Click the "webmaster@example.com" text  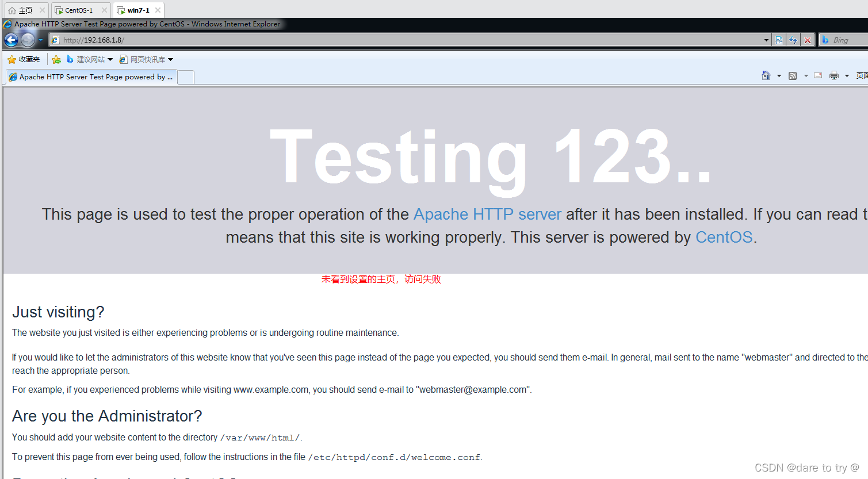473,390
